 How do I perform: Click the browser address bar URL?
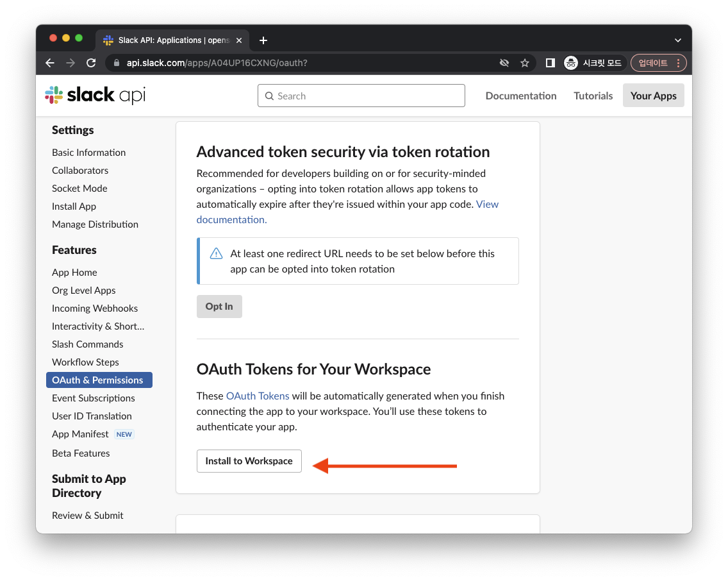point(217,63)
